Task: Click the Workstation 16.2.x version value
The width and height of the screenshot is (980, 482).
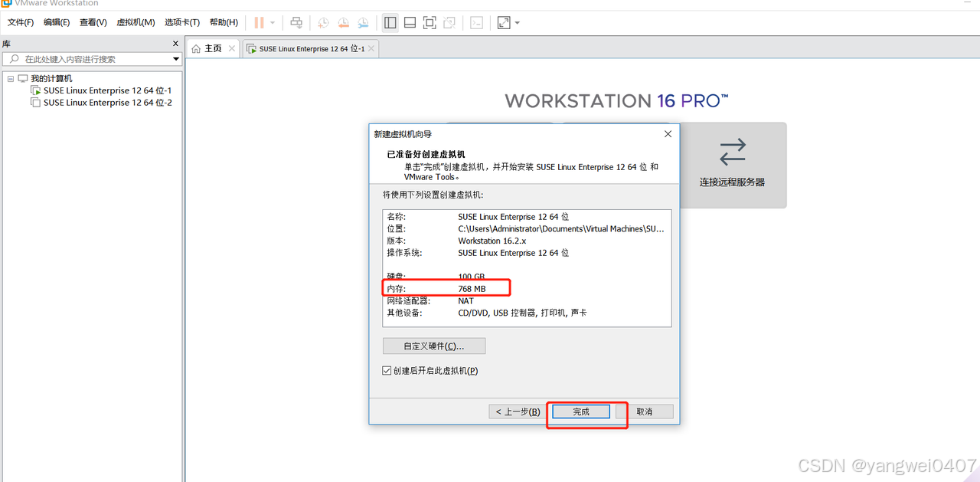Action: tap(492, 241)
